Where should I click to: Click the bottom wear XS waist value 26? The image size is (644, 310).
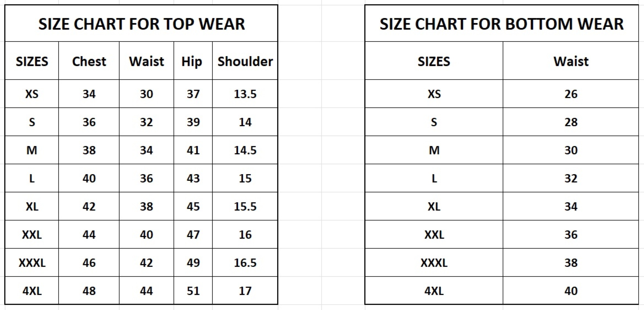coord(571,94)
